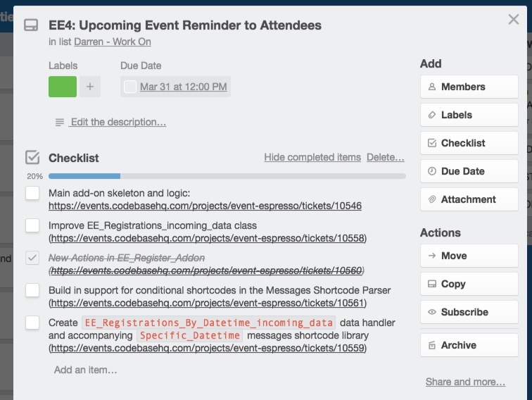Click the Checklist section checkmark icon
The image size is (532, 400).
point(32,158)
